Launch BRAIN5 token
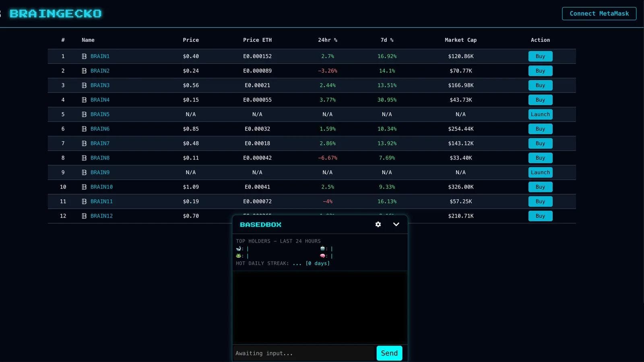 [x=540, y=114]
